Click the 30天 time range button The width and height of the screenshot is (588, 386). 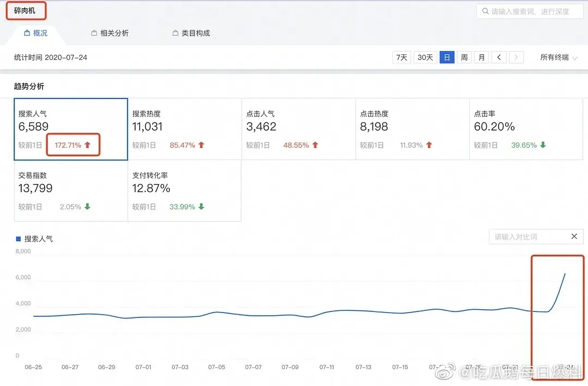pos(425,57)
